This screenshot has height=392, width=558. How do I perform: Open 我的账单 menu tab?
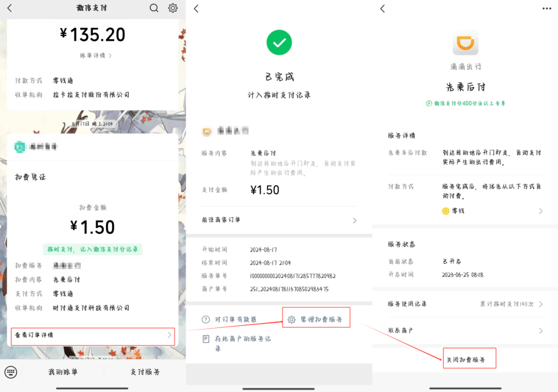[63, 372]
